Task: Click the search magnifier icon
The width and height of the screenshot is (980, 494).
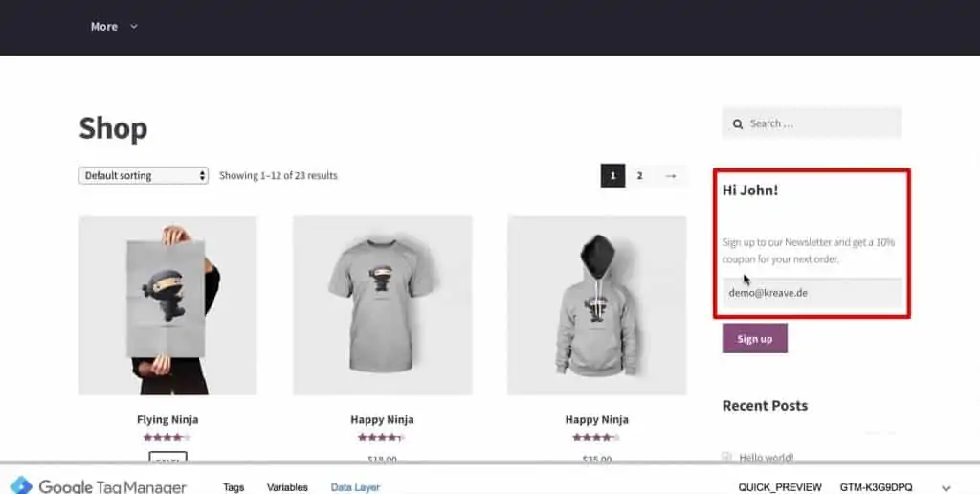Action: point(737,123)
